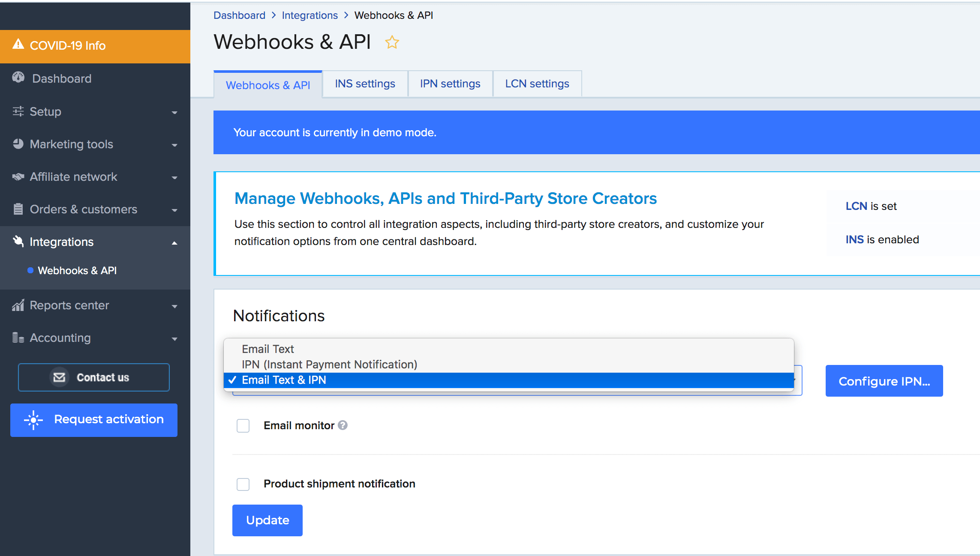This screenshot has height=556, width=980.
Task: Open the Integrations breadcrumb link
Action: pos(310,15)
